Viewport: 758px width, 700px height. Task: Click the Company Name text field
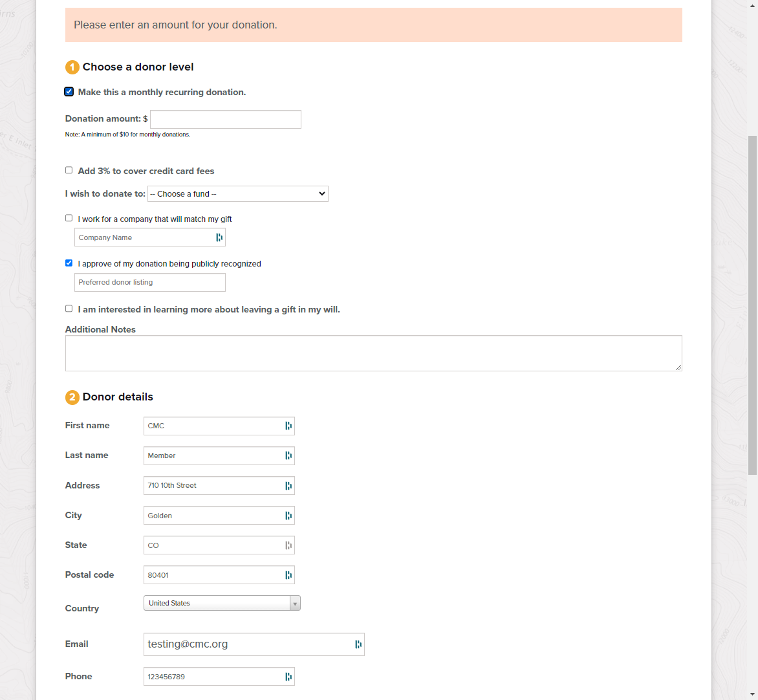pyautogui.click(x=150, y=237)
